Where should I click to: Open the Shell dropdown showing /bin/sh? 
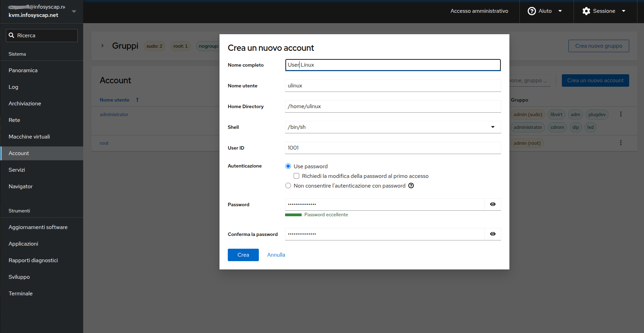coord(393,127)
